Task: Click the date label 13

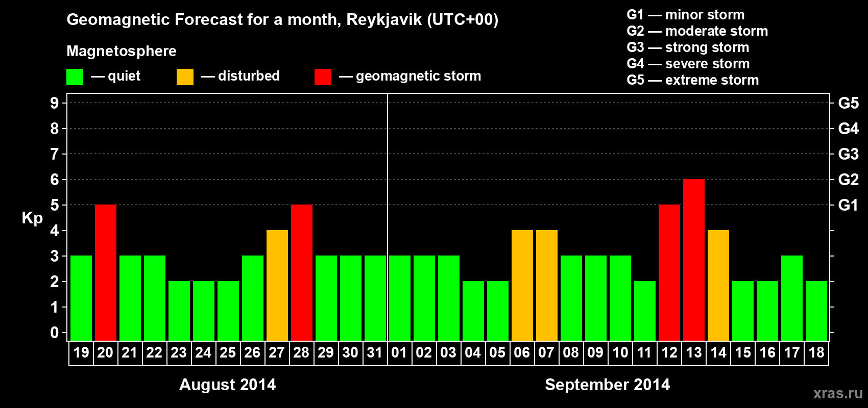Action: coord(694,352)
